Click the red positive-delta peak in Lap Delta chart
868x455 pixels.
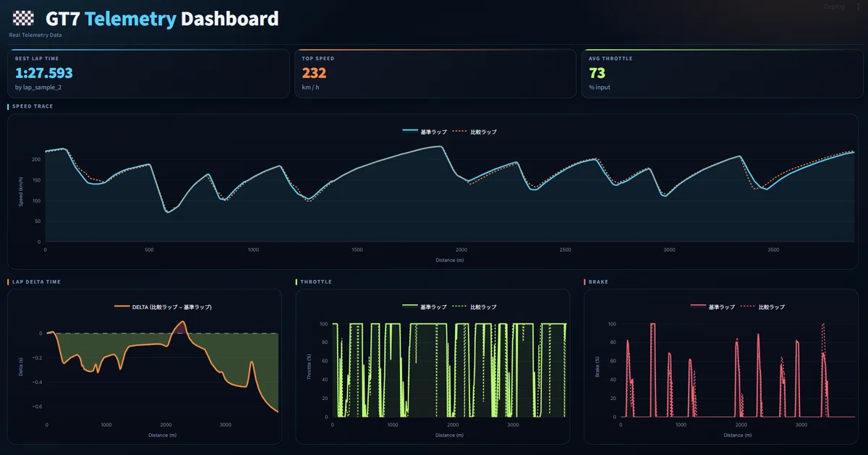point(182,327)
